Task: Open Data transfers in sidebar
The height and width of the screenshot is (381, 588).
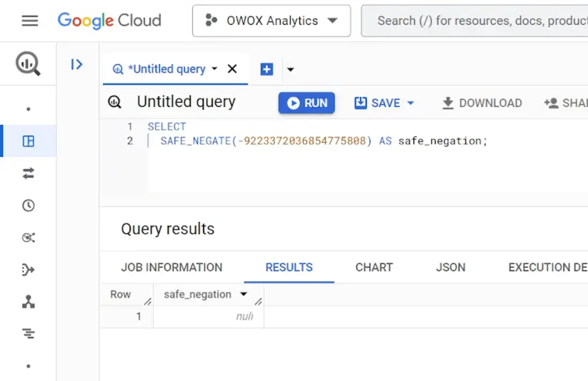Action: tap(28, 174)
